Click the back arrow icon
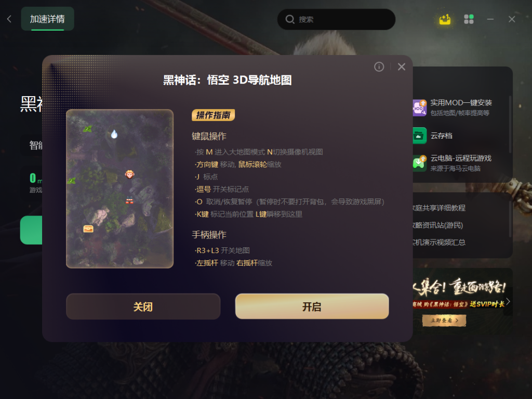Image resolution: width=532 pixels, height=399 pixels. point(9,19)
